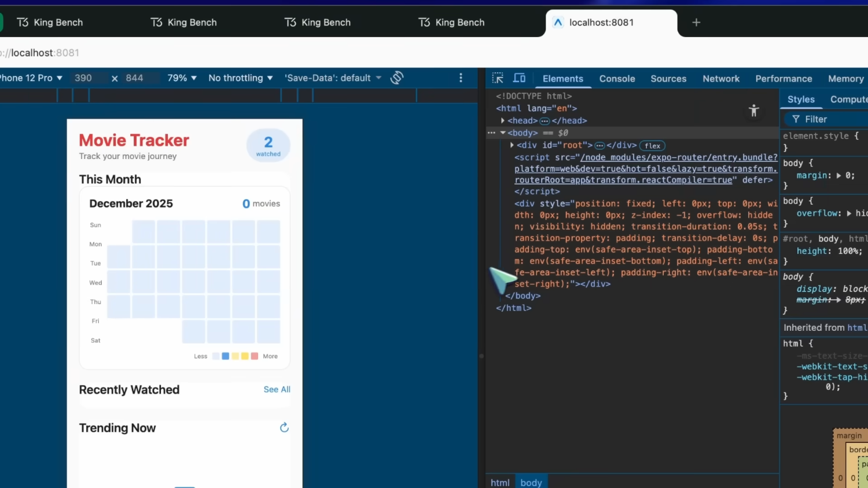
Task: Click the 2 watched counter badge
Action: 269,146
